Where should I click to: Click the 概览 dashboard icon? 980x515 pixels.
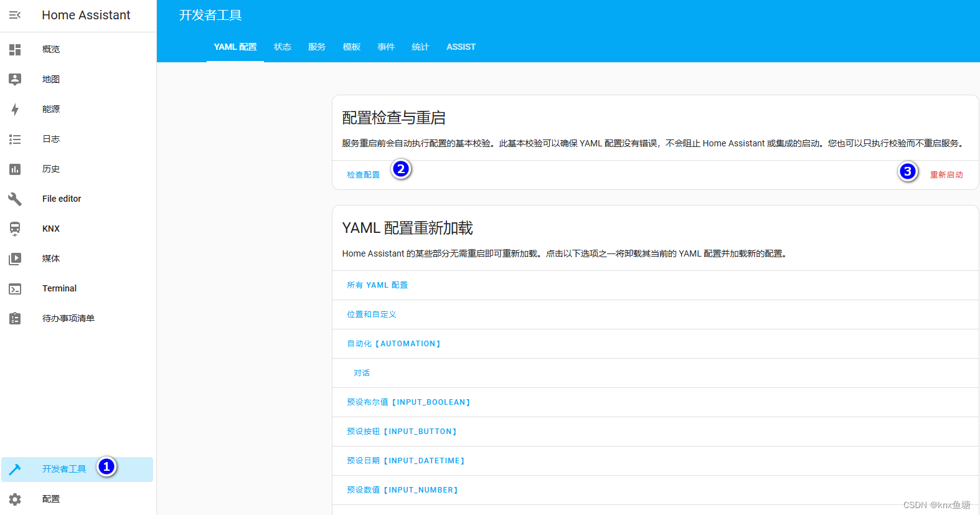click(15, 49)
